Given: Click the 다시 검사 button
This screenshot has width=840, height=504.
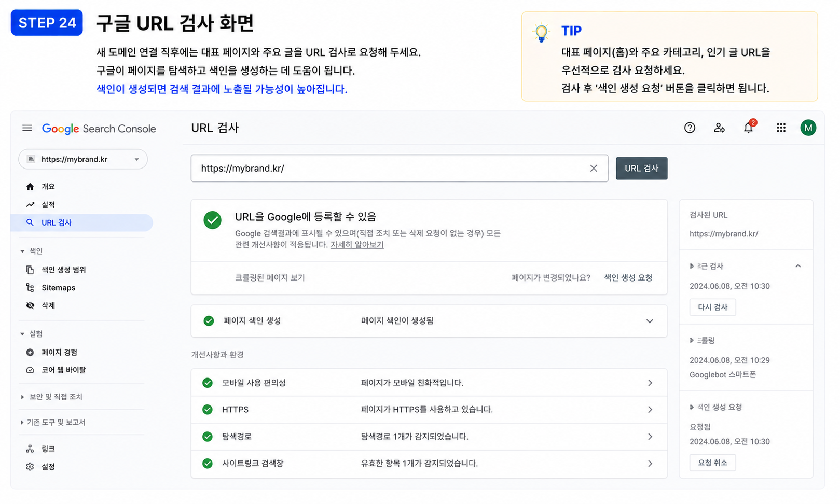Looking at the screenshot, I should tap(712, 307).
